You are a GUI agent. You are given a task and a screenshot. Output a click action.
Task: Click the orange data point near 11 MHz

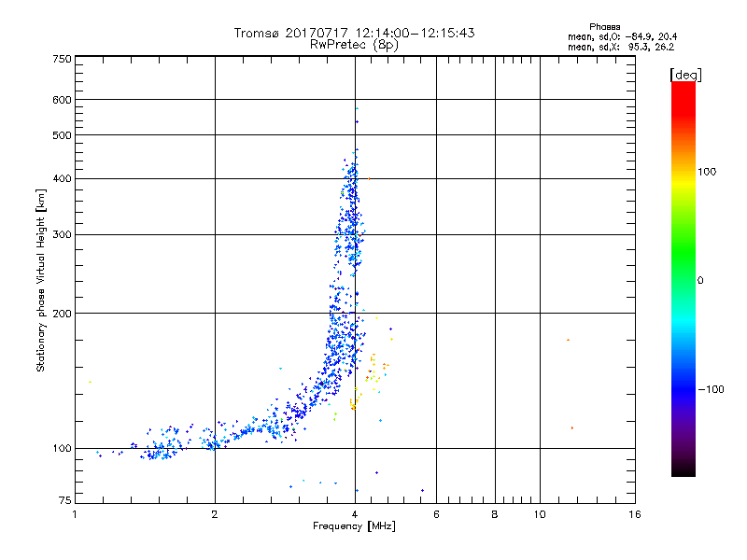pyautogui.click(x=568, y=340)
